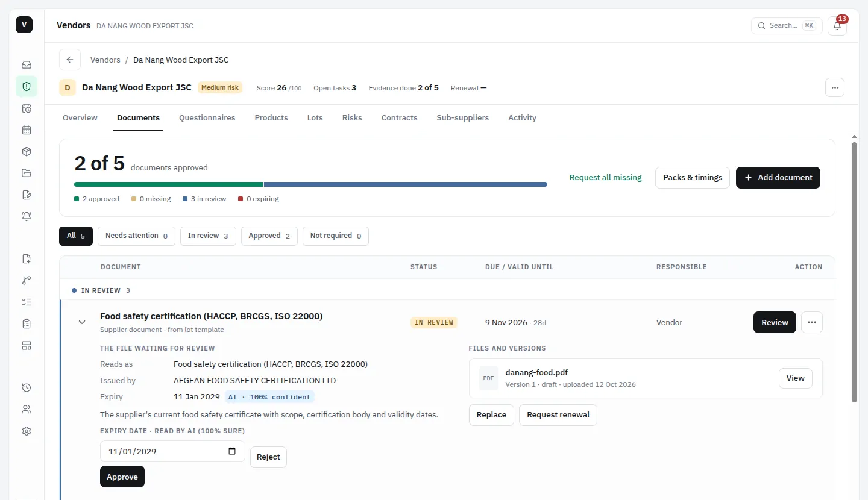Switch to the Questionnaires tab
Image resolution: width=868 pixels, height=500 pixels.
[x=207, y=118]
